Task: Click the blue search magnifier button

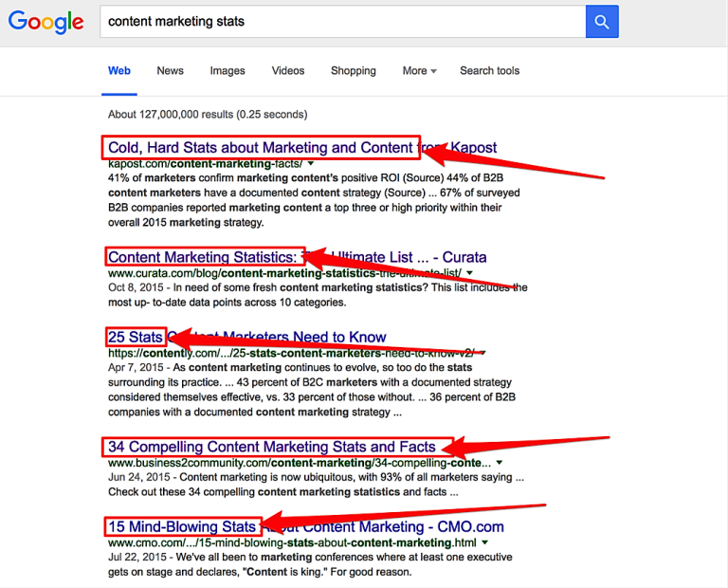Action: point(602,22)
